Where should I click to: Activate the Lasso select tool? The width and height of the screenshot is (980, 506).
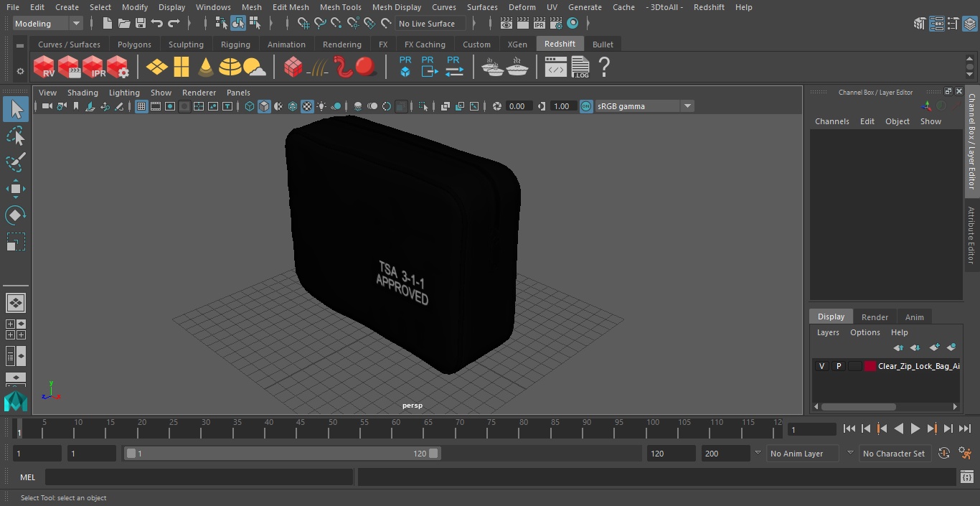tap(16, 136)
